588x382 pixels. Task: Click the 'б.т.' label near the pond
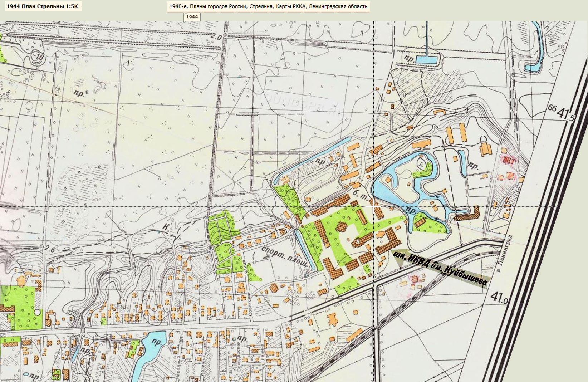tap(361, 196)
